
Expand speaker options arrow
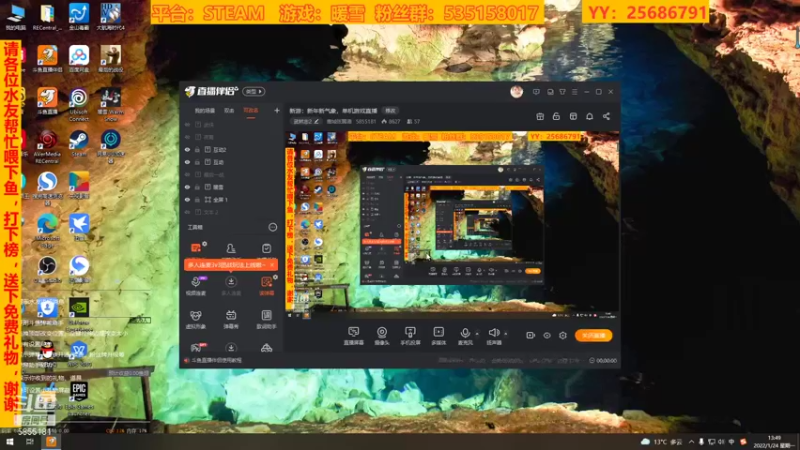tap(506, 334)
